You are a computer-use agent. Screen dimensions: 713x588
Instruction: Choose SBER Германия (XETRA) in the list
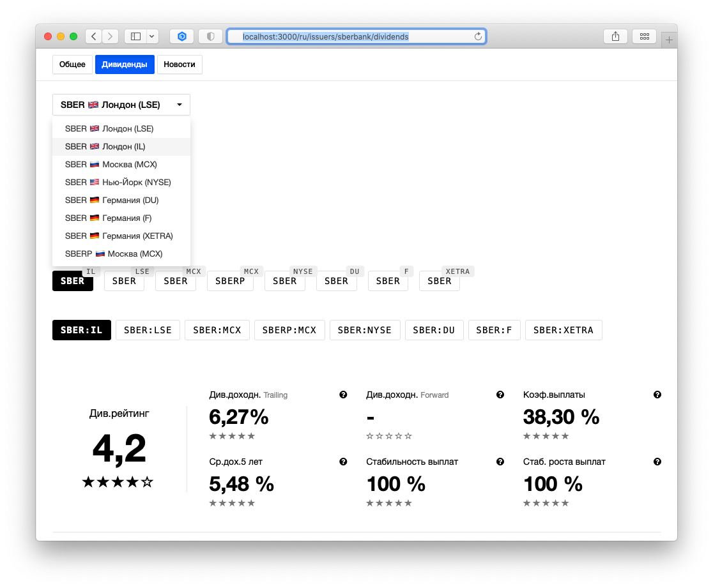[x=121, y=236]
